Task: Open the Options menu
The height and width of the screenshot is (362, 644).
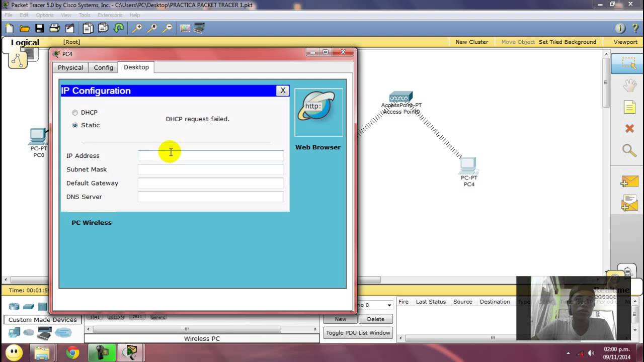Action: click(44, 15)
